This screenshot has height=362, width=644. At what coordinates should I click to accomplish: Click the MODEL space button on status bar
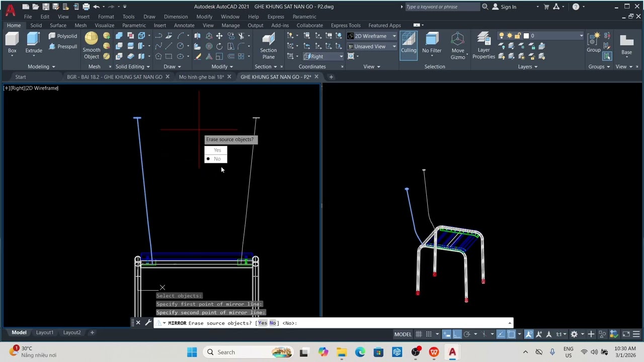pos(403,334)
